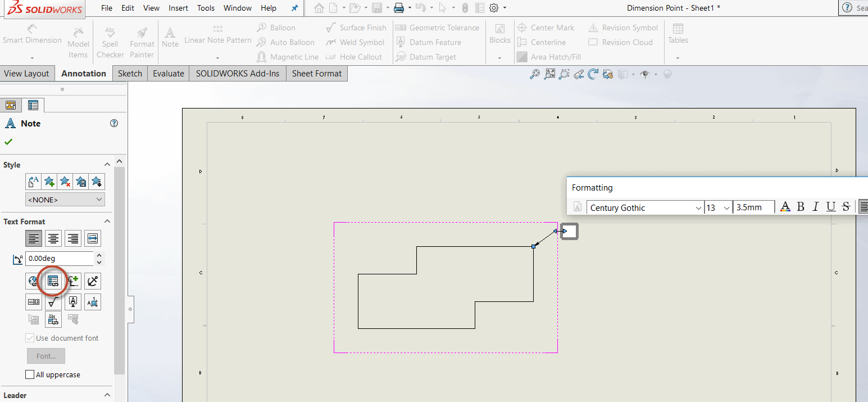Viewport: 868px width, 402px height.
Task: Confirm the note with the green checkmark
Action: point(8,141)
